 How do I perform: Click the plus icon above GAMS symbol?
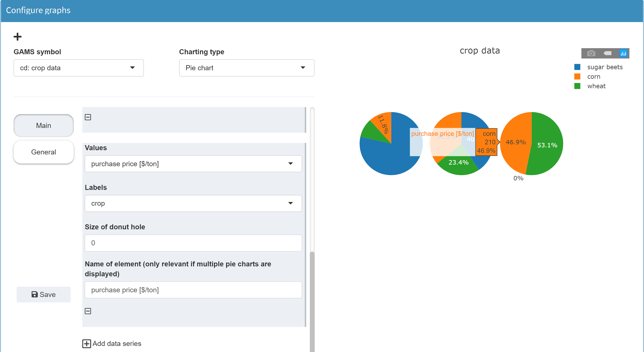tap(17, 37)
